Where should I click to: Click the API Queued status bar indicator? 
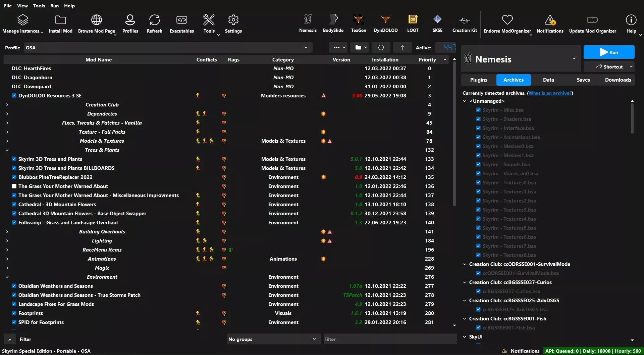pyautogui.click(x=593, y=351)
